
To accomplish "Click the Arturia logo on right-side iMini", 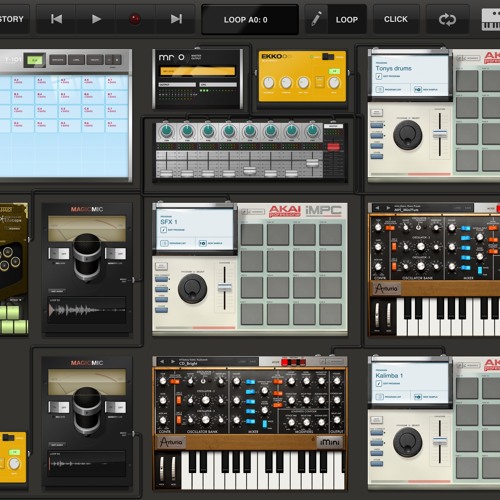I will (387, 288).
